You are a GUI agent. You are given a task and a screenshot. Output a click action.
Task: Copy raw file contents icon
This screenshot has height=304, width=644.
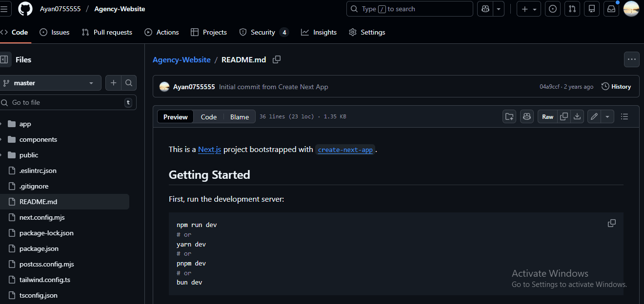564,116
